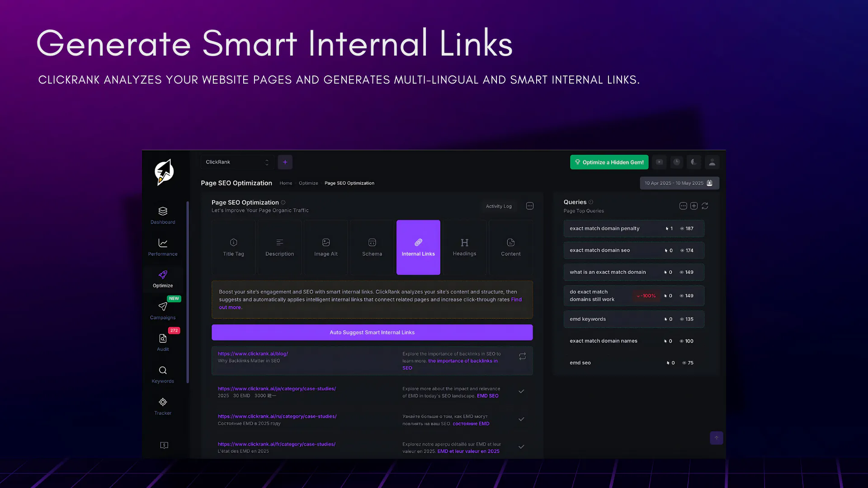Open the fr/category/case-studies URL

click(x=277, y=444)
